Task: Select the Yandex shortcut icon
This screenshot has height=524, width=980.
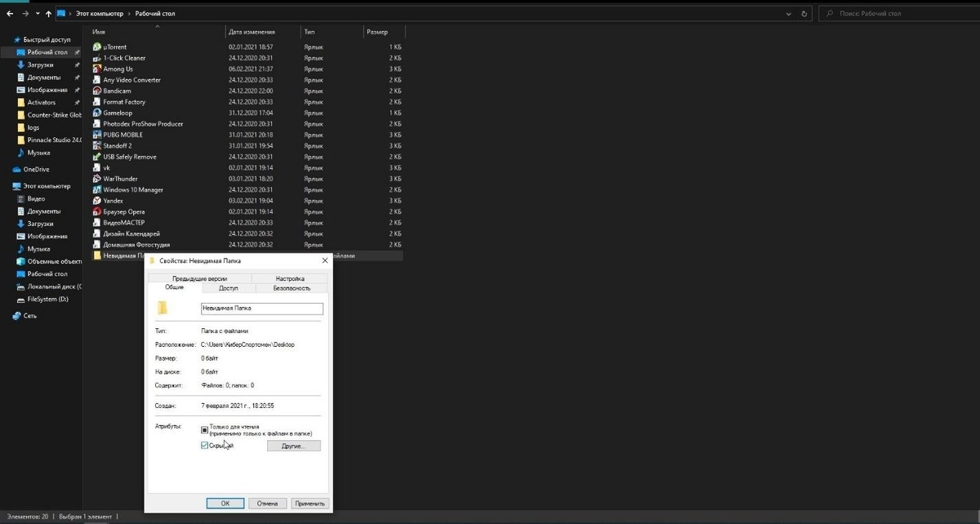Action: [x=97, y=201]
